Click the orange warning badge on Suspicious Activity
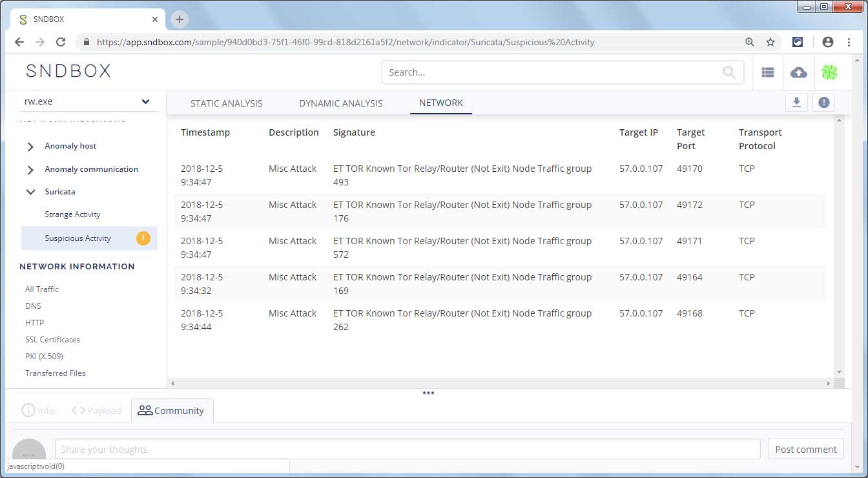The image size is (868, 478). click(x=143, y=238)
